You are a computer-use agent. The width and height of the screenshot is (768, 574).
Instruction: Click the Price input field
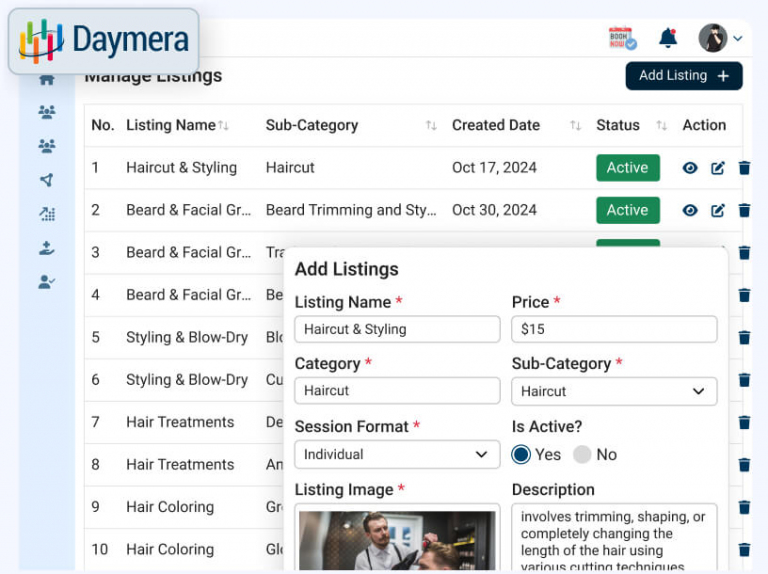click(x=614, y=329)
